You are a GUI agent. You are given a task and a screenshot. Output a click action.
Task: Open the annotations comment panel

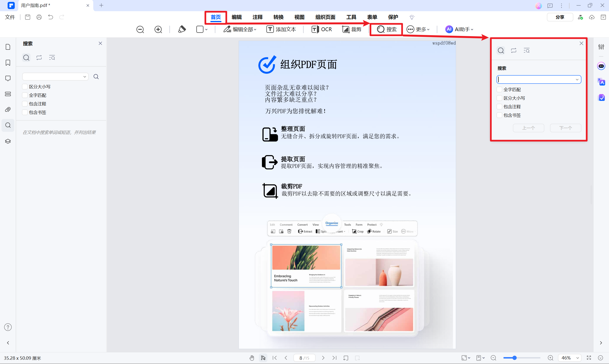8,78
